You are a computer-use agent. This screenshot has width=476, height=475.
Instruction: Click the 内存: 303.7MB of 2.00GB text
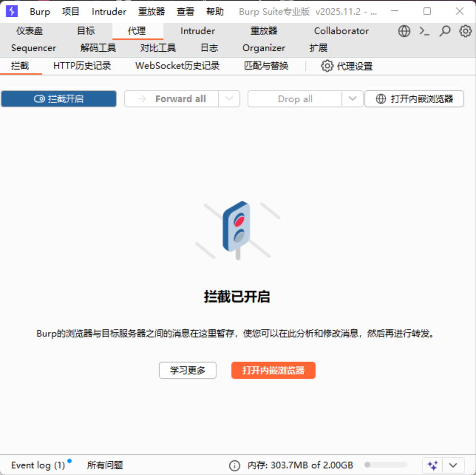click(300, 465)
